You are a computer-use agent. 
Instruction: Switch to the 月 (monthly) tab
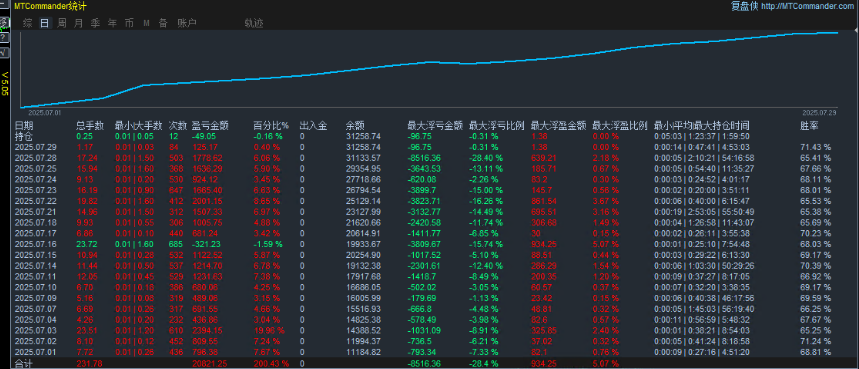(78, 23)
